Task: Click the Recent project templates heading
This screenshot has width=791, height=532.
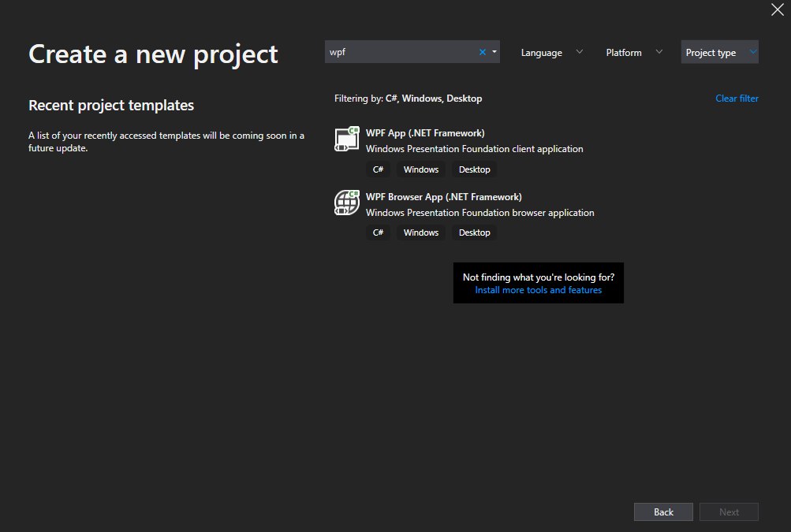Action: 111,106
